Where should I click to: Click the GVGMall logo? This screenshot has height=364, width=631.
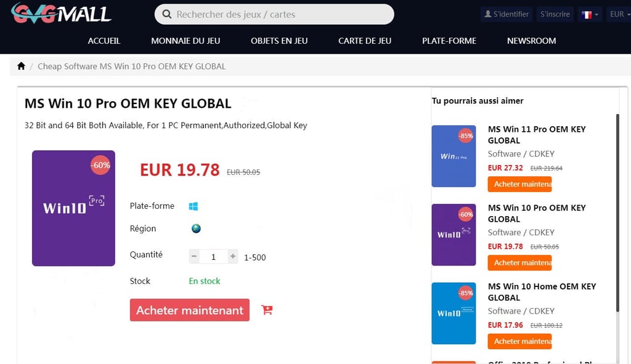[61, 13]
